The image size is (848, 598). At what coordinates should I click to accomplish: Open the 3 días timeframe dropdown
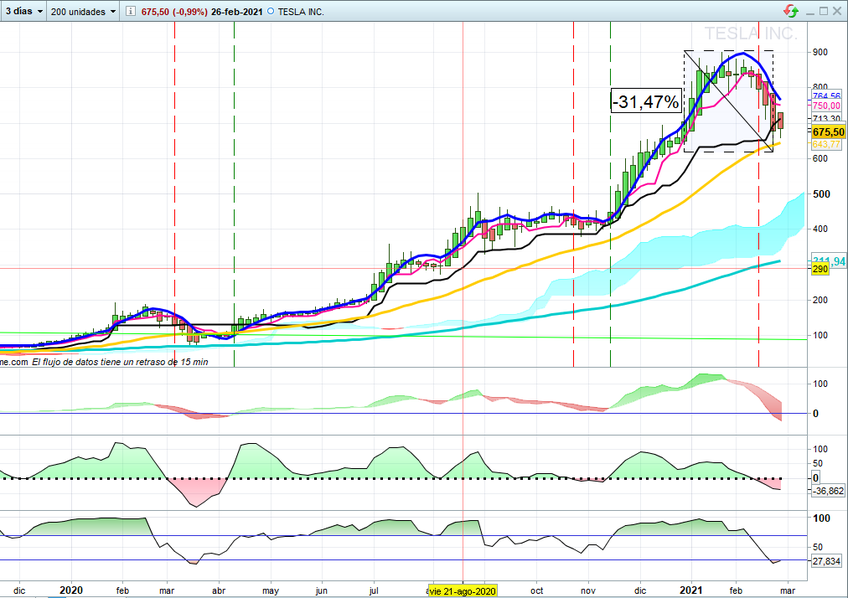24,11
